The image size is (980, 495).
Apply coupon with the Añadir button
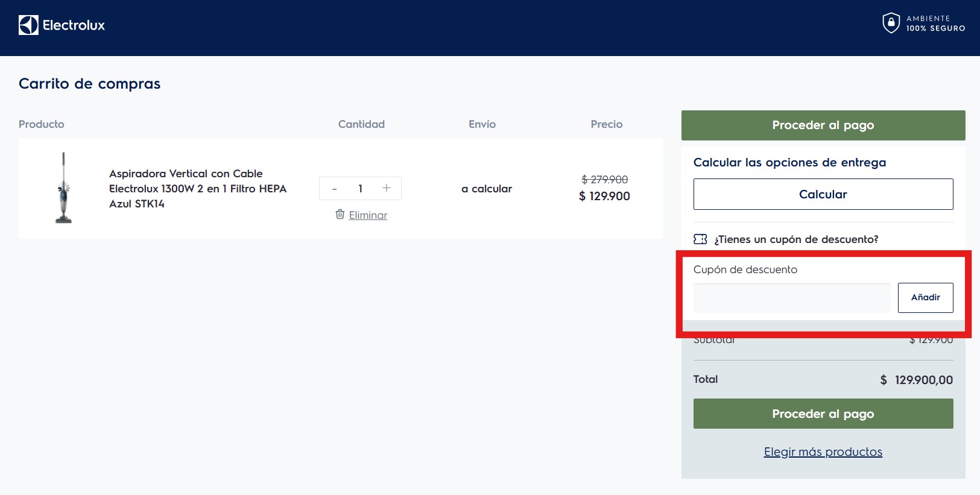(x=925, y=298)
